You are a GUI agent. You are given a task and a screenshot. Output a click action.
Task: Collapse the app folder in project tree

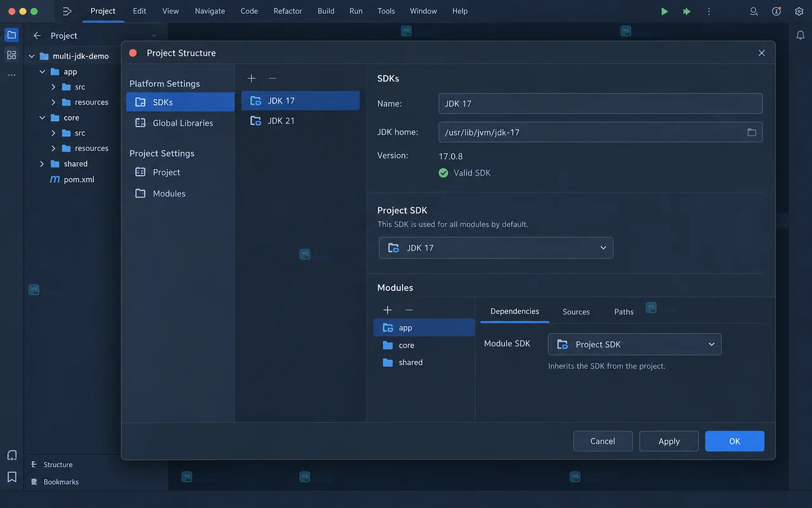click(x=42, y=72)
